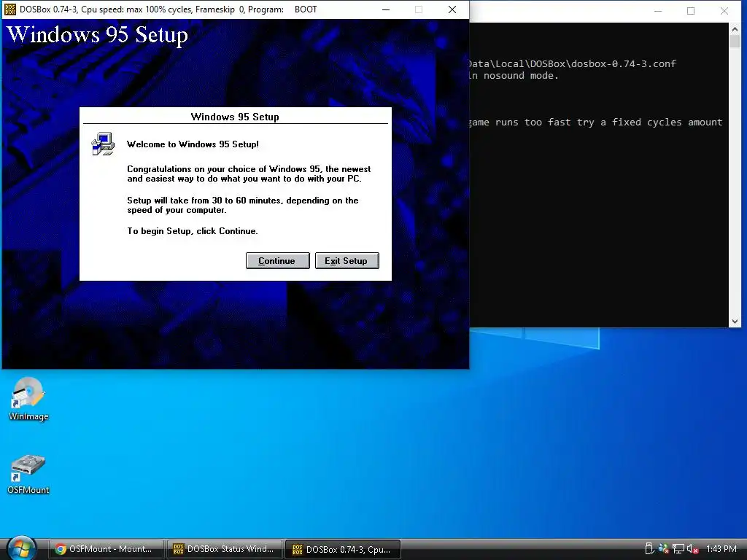This screenshot has height=560, width=747.
Task: Click Continue in Windows 95 Setup
Action: pos(278,261)
